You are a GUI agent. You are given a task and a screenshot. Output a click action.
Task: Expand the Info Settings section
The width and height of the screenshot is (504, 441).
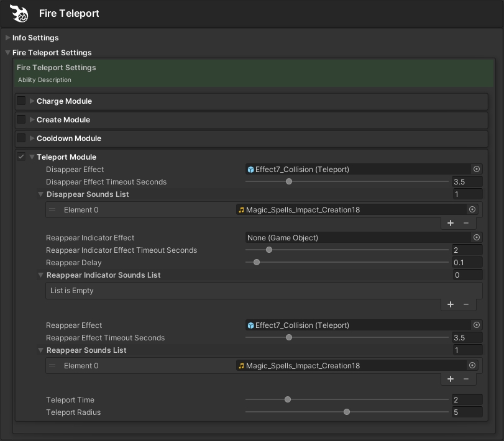[7, 38]
